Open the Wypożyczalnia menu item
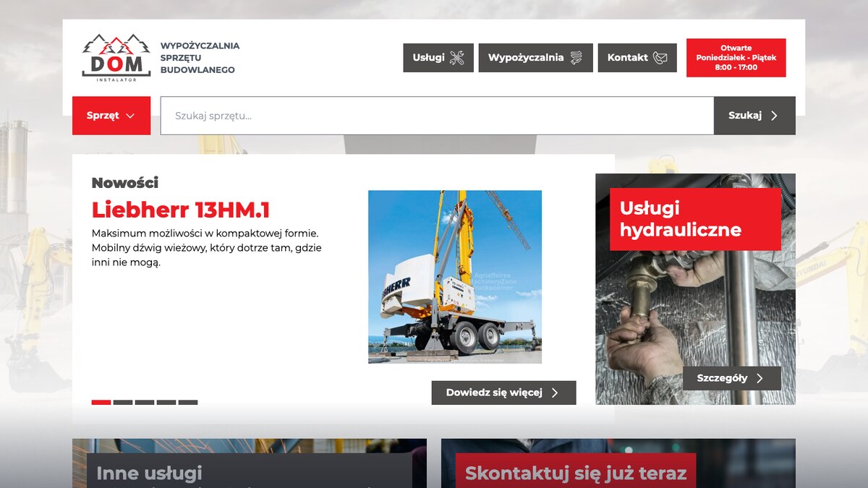 click(x=535, y=58)
